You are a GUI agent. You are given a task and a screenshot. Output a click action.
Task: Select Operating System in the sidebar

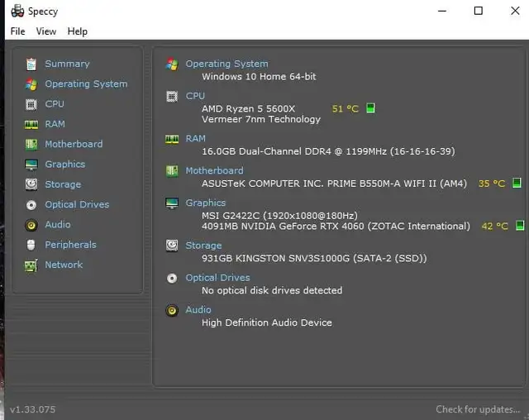[x=86, y=84]
